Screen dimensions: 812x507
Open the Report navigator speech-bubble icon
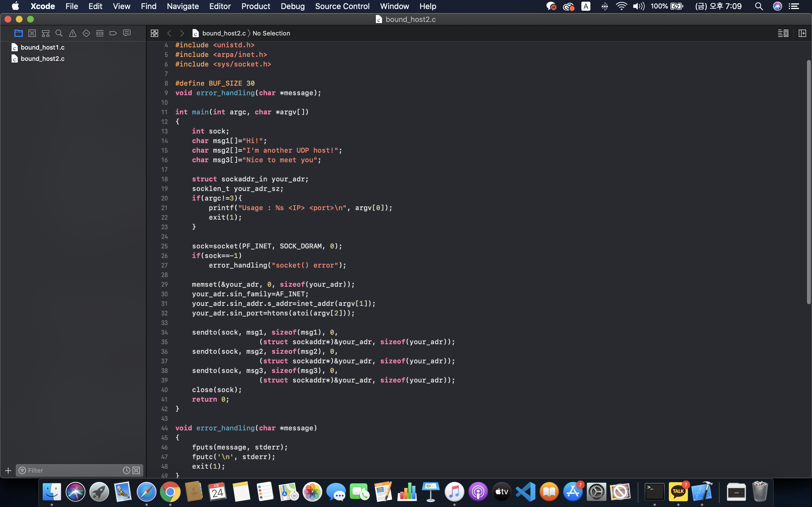(x=127, y=33)
